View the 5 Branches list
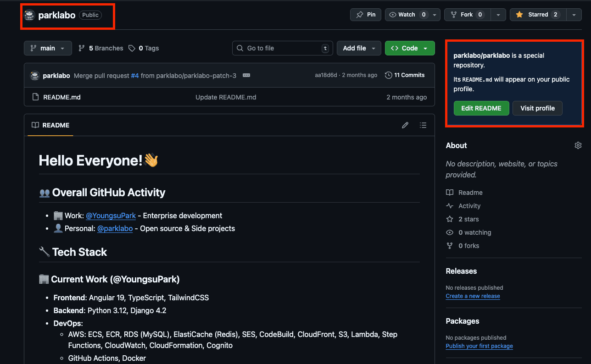The width and height of the screenshot is (591, 364). [x=101, y=48]
